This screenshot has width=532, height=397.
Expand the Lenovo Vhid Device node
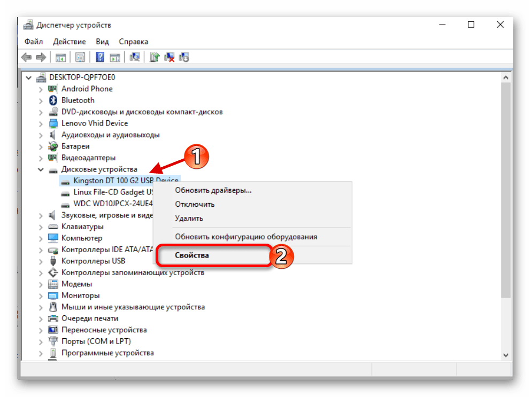pos(41,124)
